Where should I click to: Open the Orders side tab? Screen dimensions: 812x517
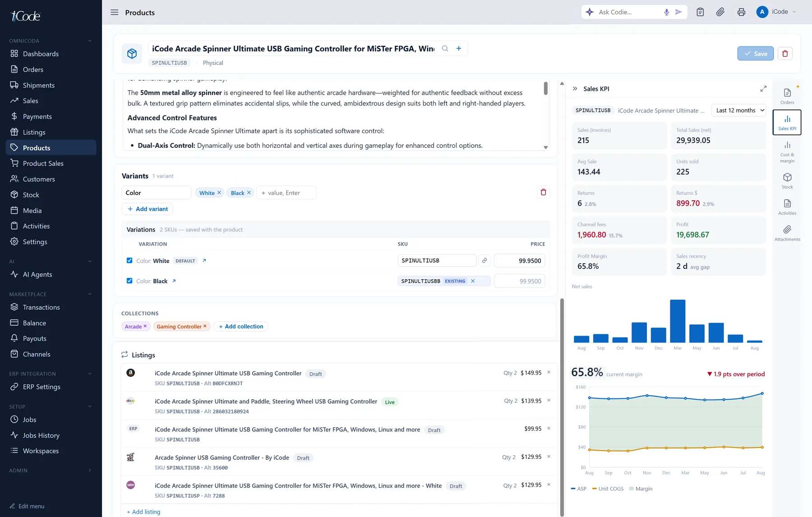coord(787,96)
